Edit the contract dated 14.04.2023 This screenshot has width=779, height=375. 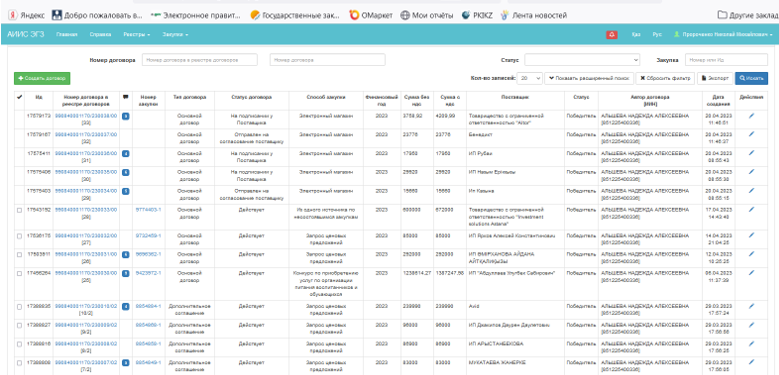[x=751, y=235]
